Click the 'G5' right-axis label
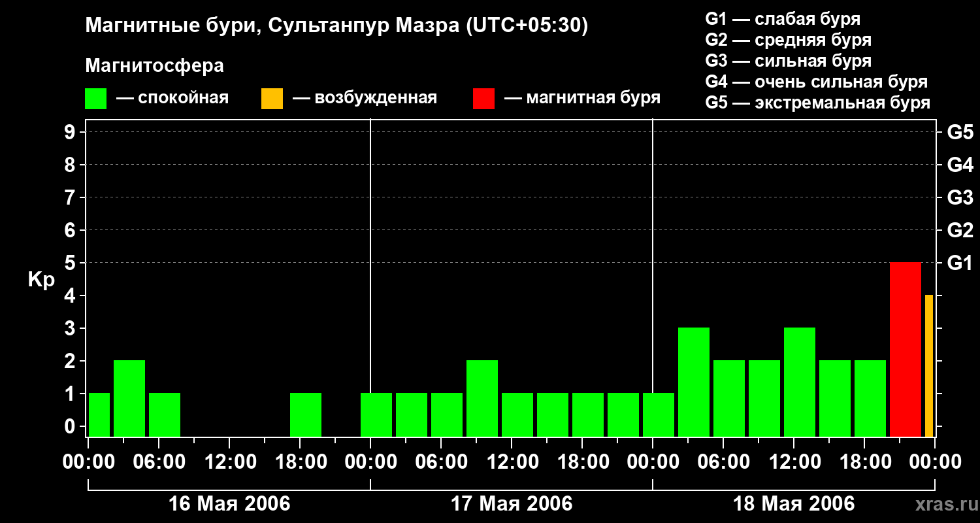Image resolution: width=980 pixels, height=523 pixels. pos(960,132)
